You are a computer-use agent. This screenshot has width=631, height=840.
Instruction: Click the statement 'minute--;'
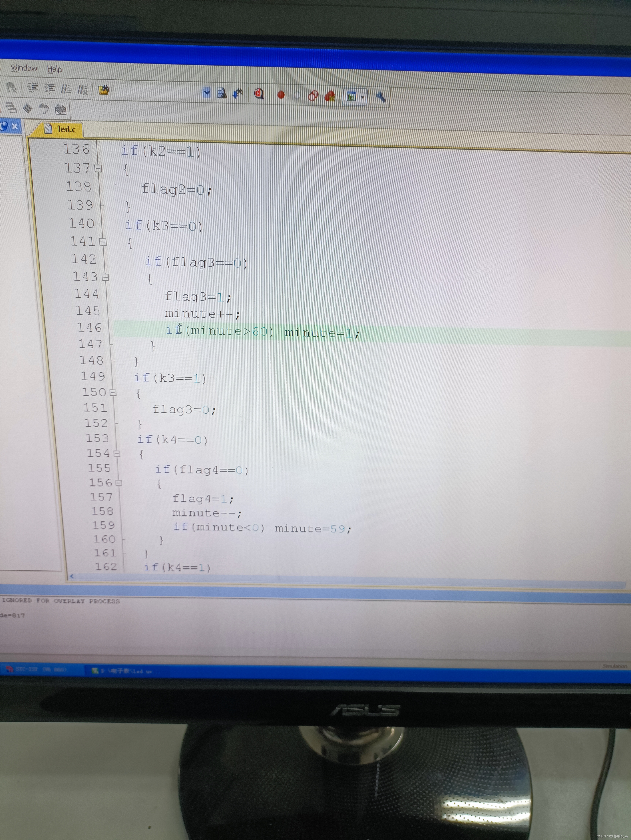[207, 513]
